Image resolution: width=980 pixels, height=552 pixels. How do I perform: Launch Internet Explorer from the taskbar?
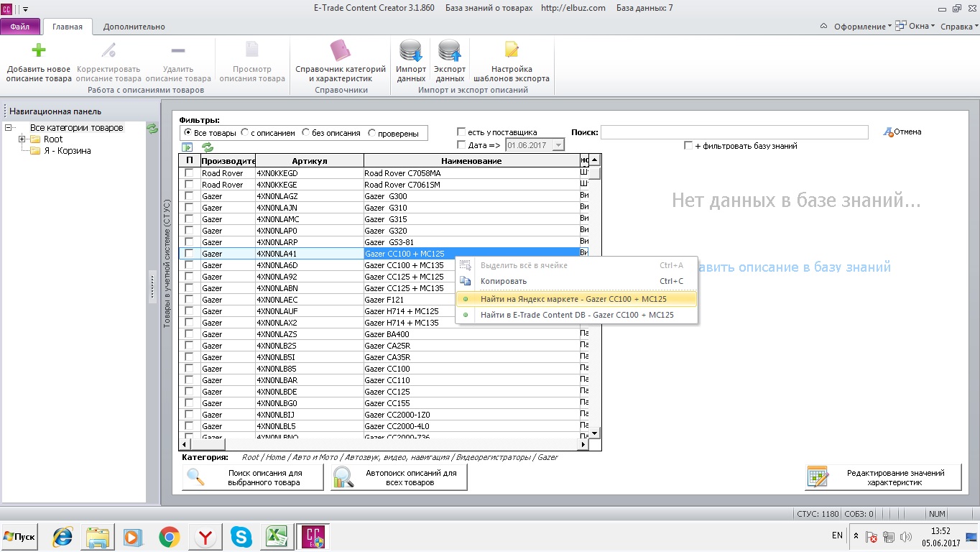(x=63, y=536)
